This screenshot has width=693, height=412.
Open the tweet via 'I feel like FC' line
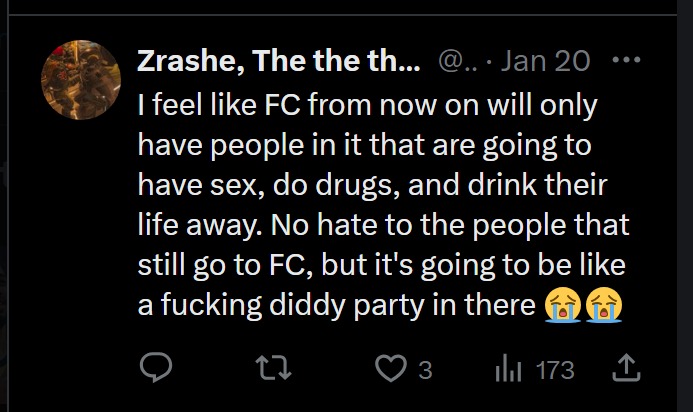[367, 106]
